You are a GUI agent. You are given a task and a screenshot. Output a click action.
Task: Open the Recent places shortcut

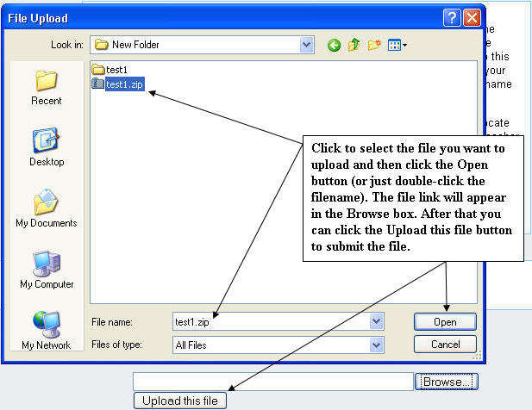(x=46, y=88)
